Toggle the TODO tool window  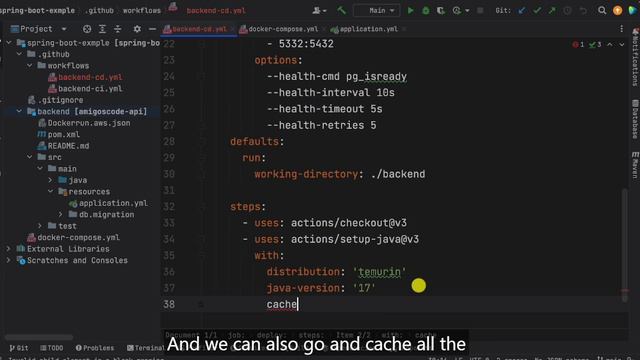[52, 348]
